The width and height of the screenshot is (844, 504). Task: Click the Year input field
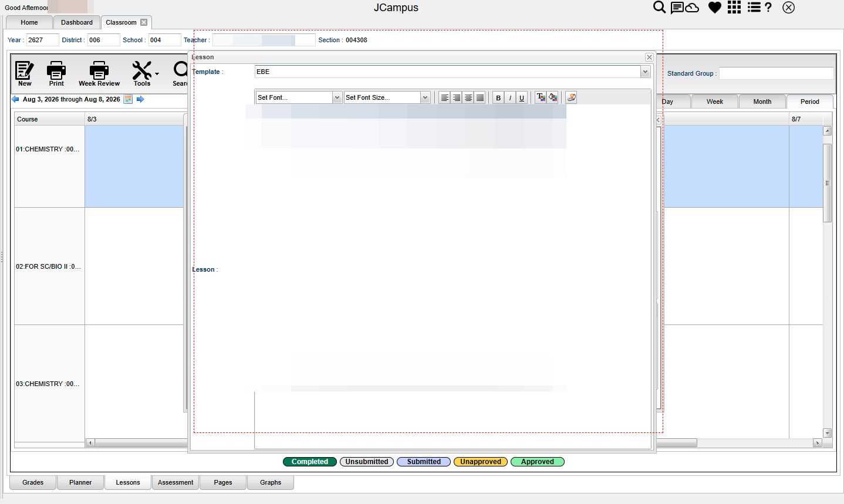[42, 40]
